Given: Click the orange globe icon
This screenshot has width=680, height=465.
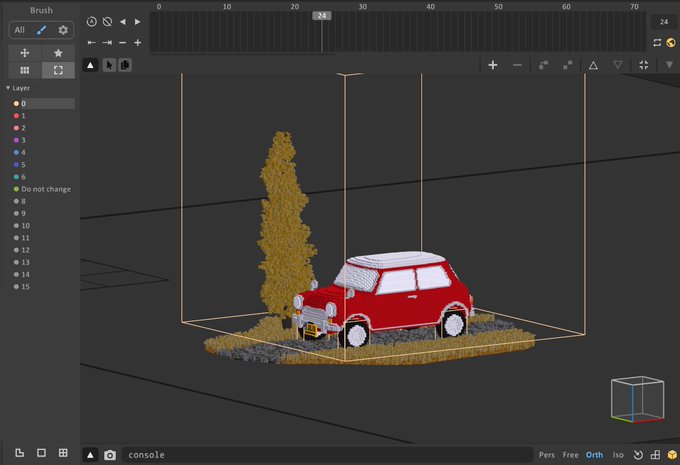Looking at the screenshot, I should click(670, 43).
